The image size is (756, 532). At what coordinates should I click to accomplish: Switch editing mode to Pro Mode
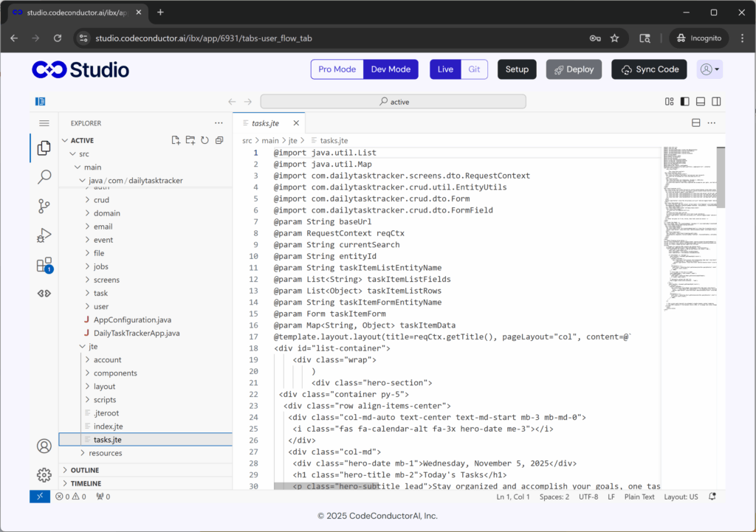[x=337, y=69]
